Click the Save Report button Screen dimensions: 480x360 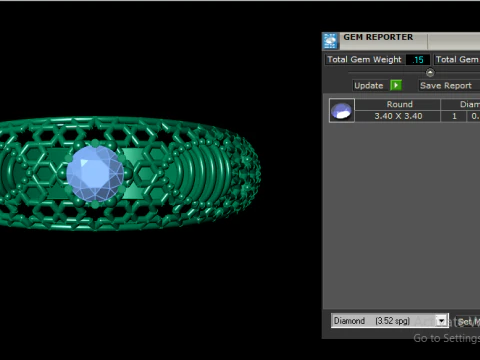[448, 85]
